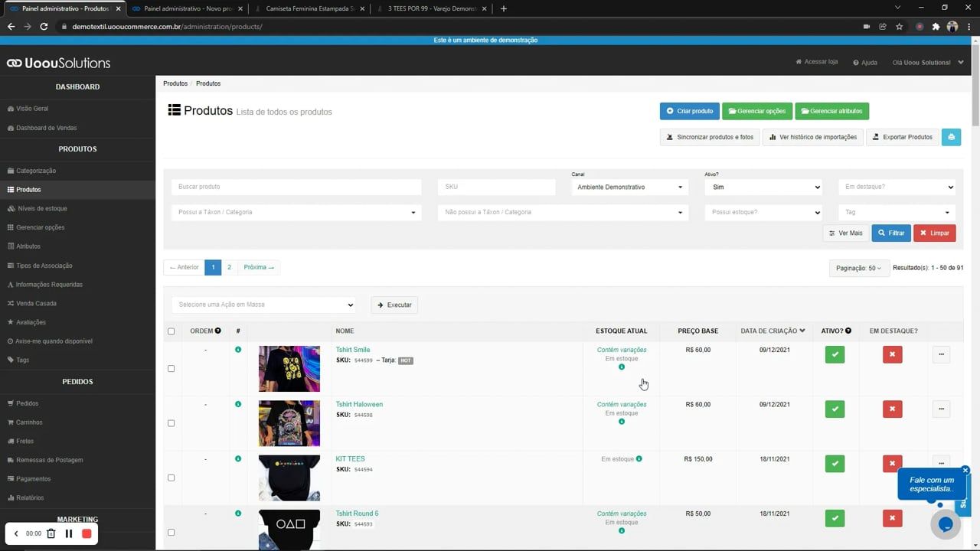
Task: Click the blue print icon near Exportar Produtos
Action: tap(951, 136)
